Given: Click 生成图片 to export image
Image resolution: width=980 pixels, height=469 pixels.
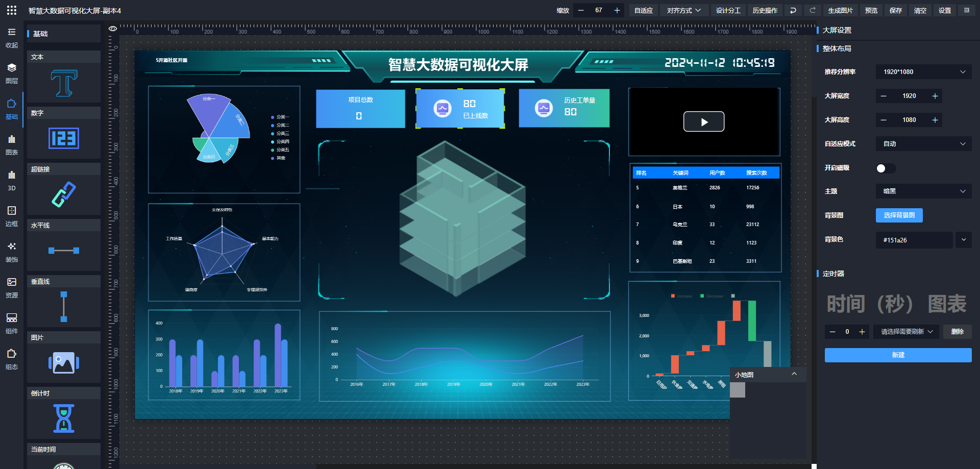Looking at the screenshot, I should [x=840, y=10].
